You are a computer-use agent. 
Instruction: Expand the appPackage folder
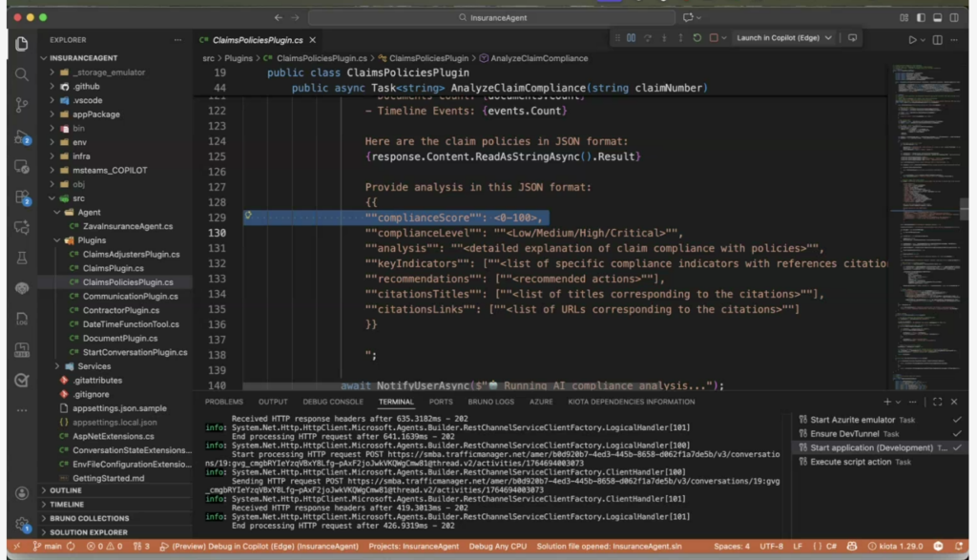point(95,114)
